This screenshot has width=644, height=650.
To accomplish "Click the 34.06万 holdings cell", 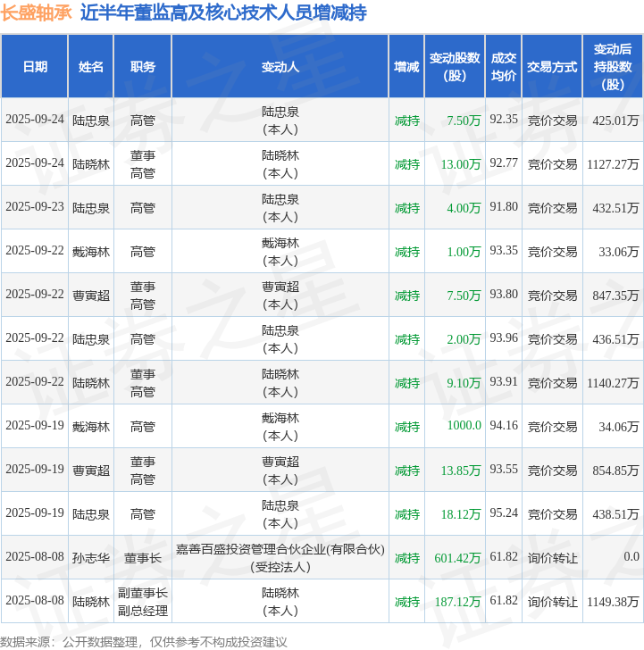I will pyautogui.click(x=613, y=427).
